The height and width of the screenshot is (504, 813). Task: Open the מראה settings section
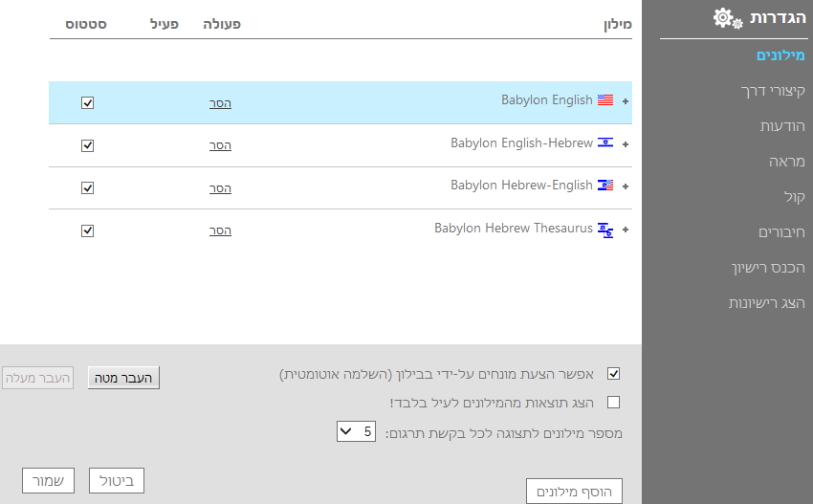pos(787,162)
